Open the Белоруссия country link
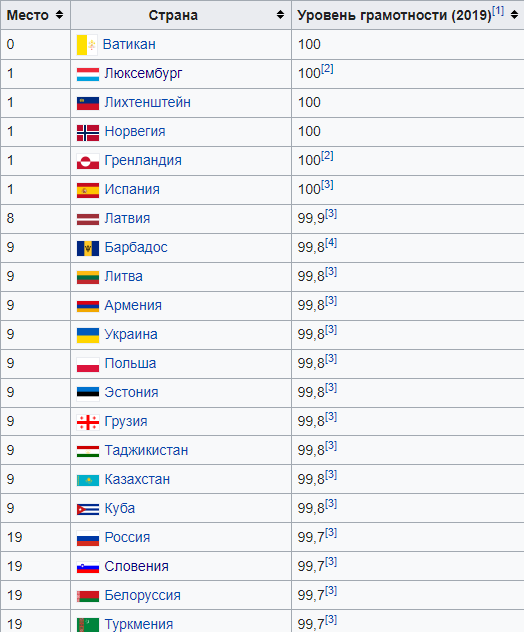Screen dimensions: 524x632 coord(143,595)
